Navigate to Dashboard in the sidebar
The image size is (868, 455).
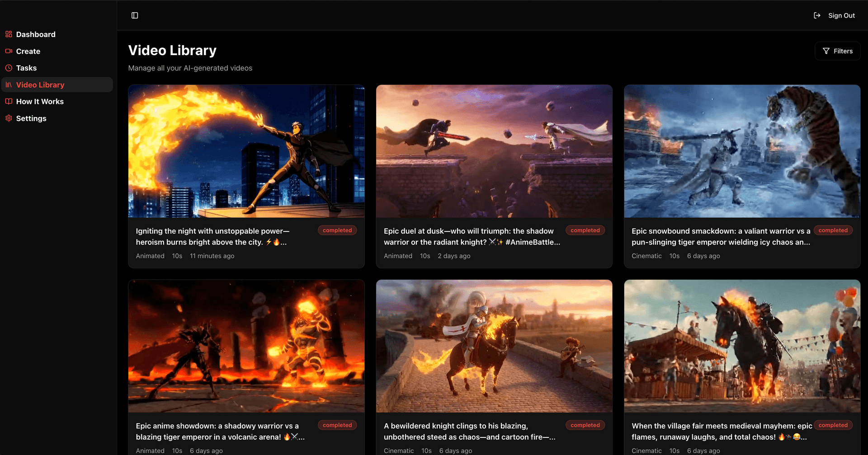click(36, 34)
